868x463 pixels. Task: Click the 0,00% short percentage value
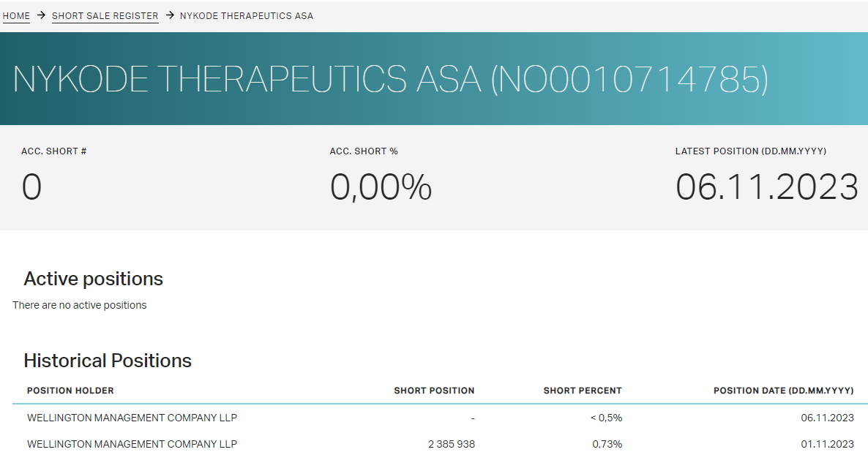[x=381, y=187]
